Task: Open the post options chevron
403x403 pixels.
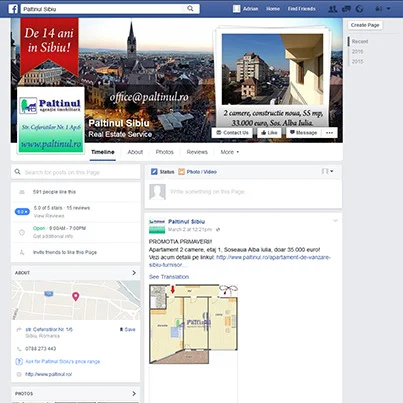Action: 335,221
